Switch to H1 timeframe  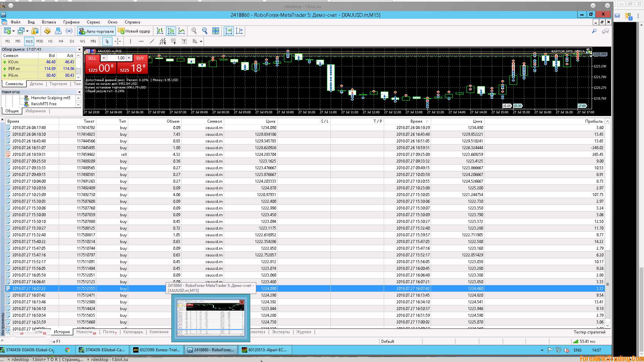50,41
